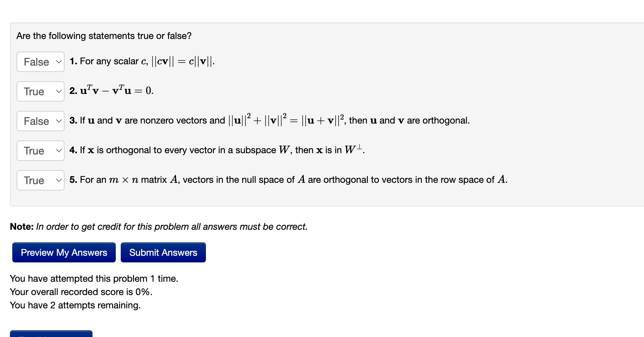Click statement 5 about null space of A
Screen dimensions: 644x337
coord(288,179)
